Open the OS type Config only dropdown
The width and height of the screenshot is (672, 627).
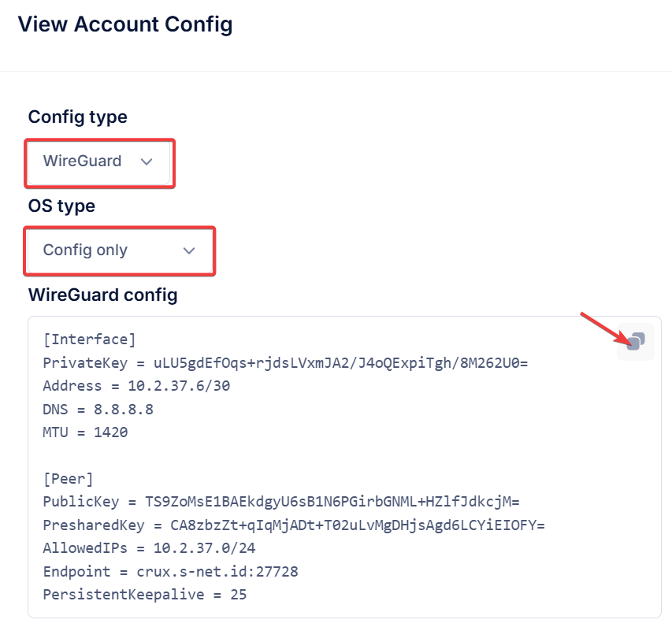click(x=120, y=250)
